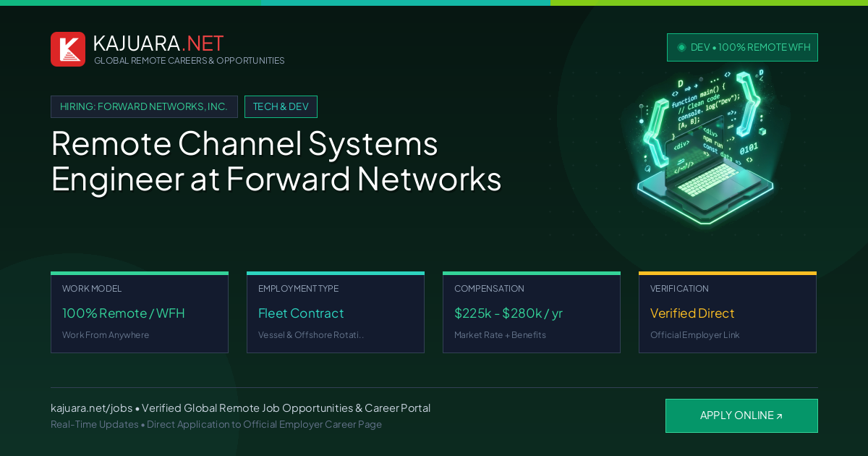The height and width of the screenshot is (456, 868).
Task: Open the Employment Type card
Action: pyautogui.click(x=336, y=313)
